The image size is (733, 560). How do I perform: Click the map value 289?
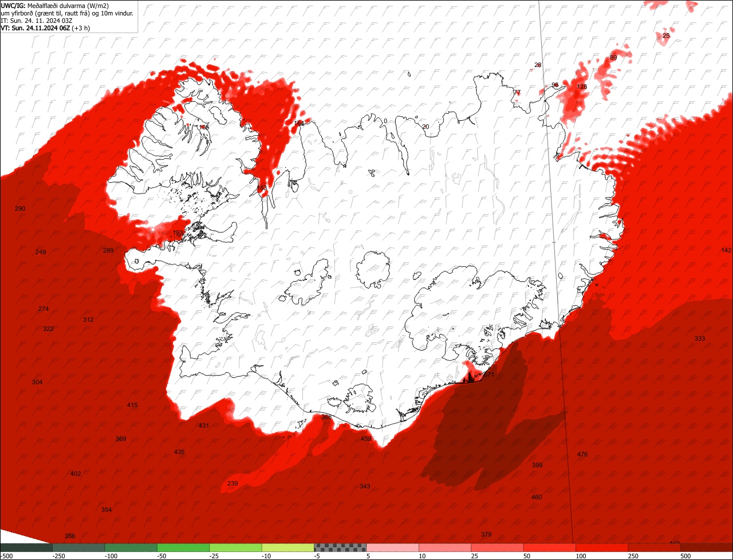pos(108,250)
